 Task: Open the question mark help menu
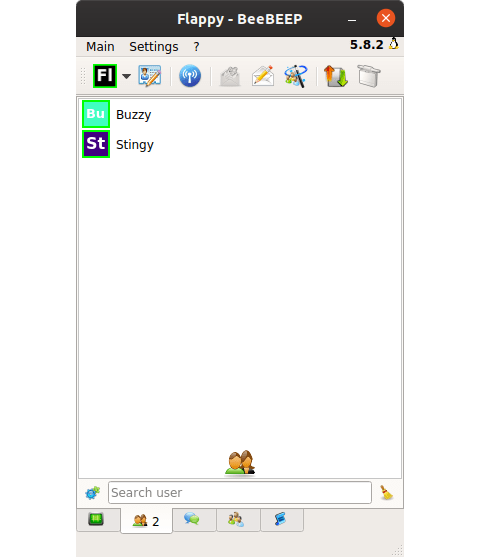point(196,47)
